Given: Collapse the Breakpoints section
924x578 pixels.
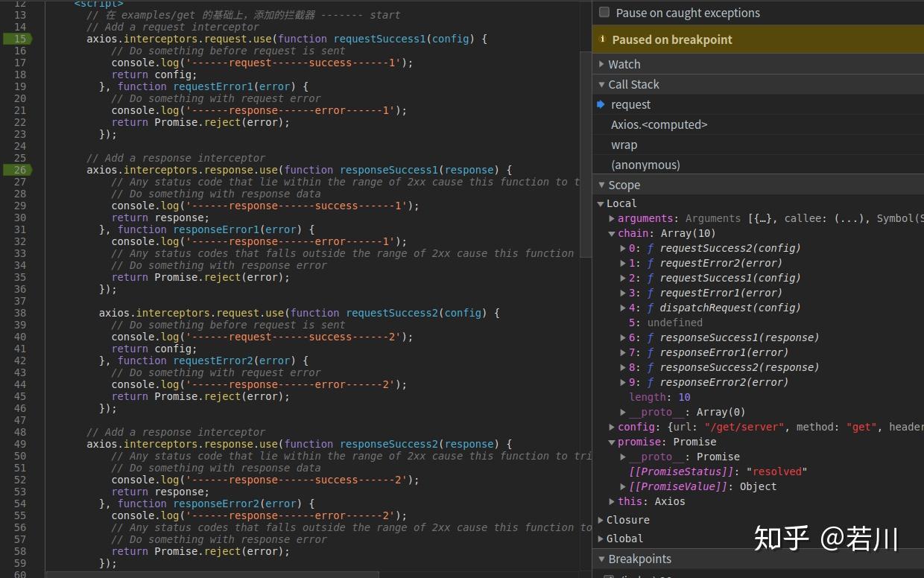Looking at the screenshot, I should pyautogui.click(x=601, y=559).
